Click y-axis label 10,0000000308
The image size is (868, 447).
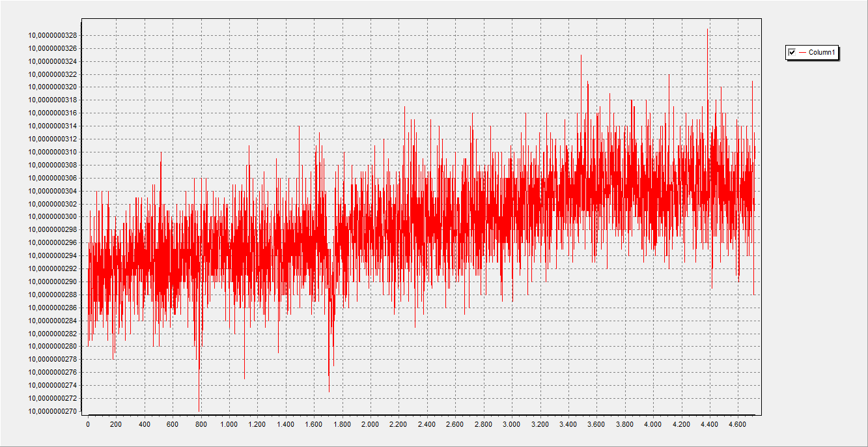tap(53, 165)
